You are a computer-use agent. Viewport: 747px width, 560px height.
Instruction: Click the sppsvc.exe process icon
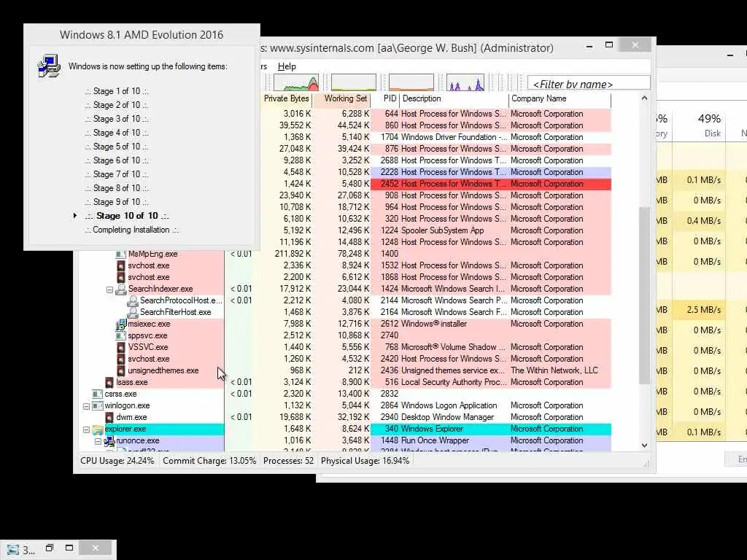(121, 335)
